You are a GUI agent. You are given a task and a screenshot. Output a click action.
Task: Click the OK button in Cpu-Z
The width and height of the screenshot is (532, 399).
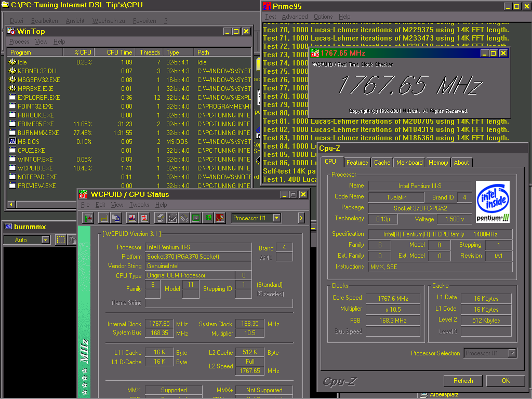(506, 381)
